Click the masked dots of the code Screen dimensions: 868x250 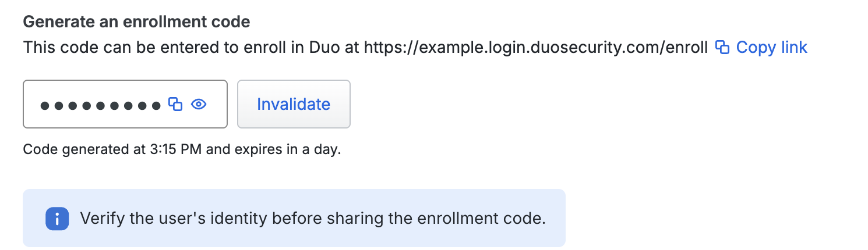tap(100, 105)
